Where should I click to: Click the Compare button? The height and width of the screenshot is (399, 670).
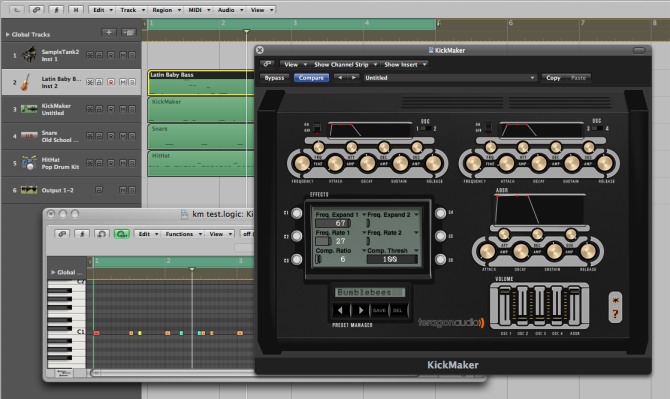pos(311,78)
